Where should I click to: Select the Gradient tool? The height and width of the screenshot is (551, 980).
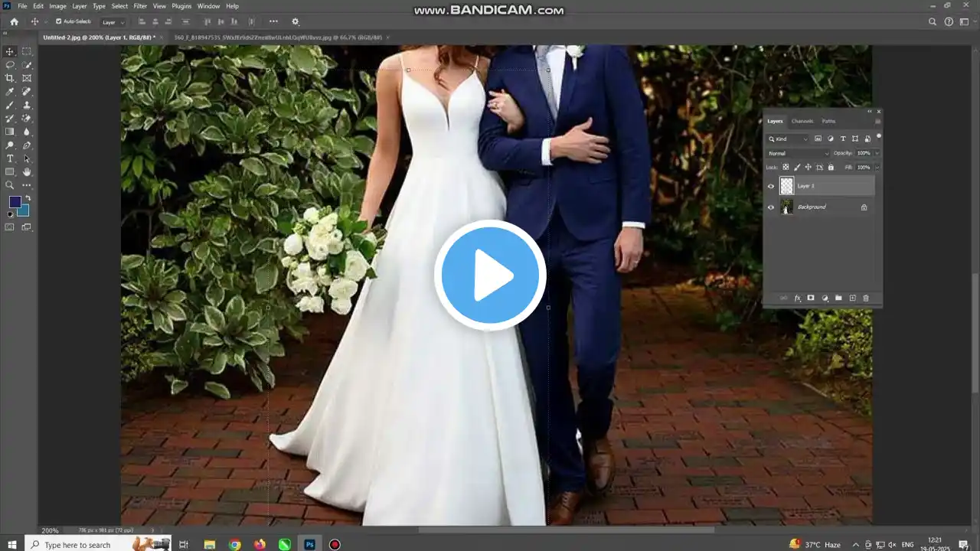10,132
